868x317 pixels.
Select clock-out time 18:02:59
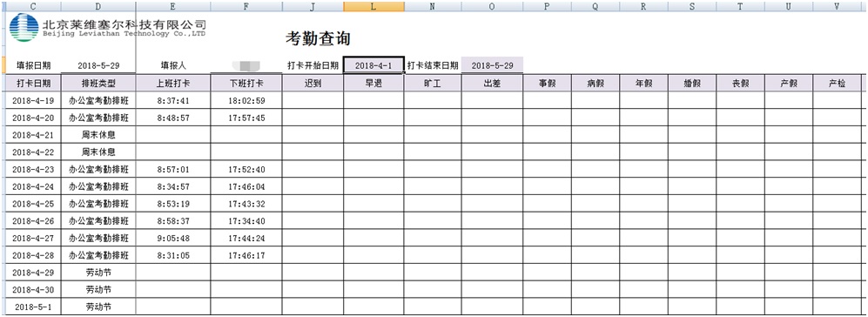click(246, 101)
